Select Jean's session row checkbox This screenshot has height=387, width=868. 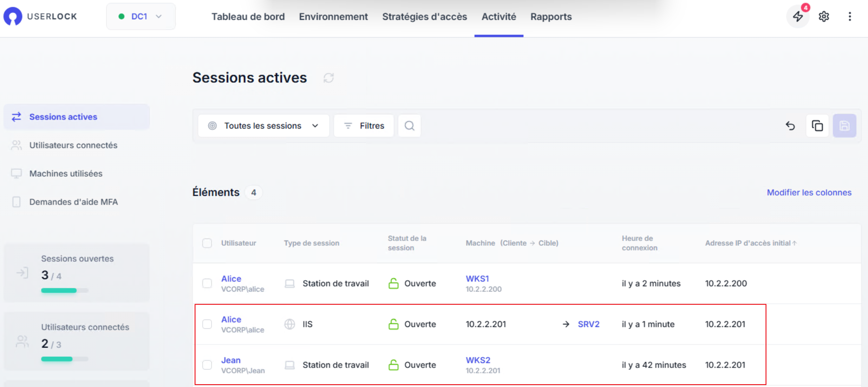[207, 365]
